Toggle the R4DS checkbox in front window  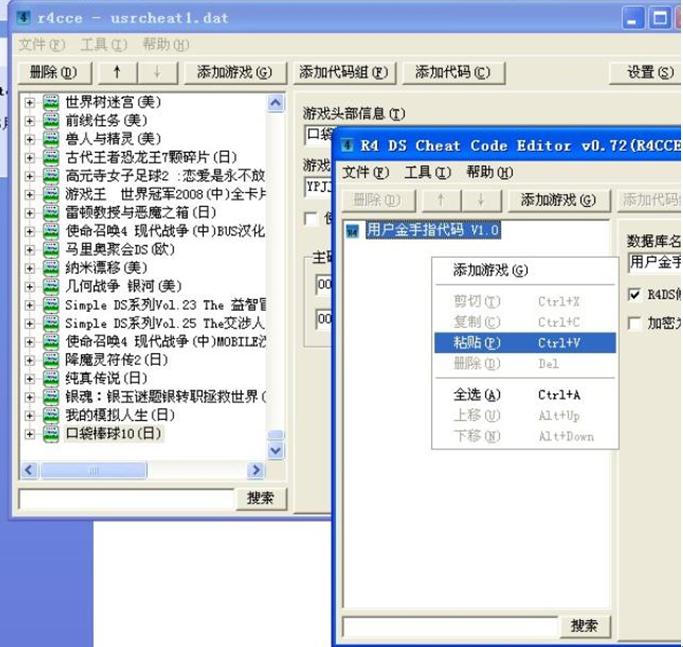coord(635,295)
